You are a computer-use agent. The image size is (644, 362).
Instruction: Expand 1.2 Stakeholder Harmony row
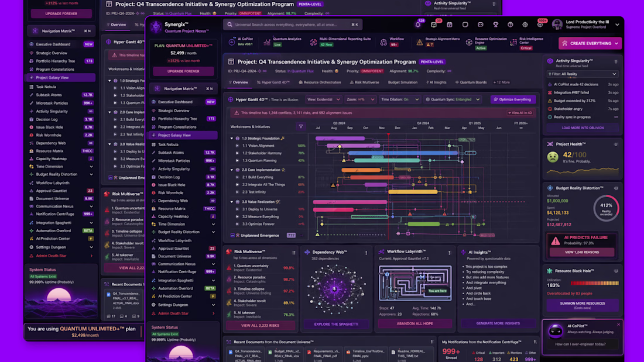click(x=237, y=153)
